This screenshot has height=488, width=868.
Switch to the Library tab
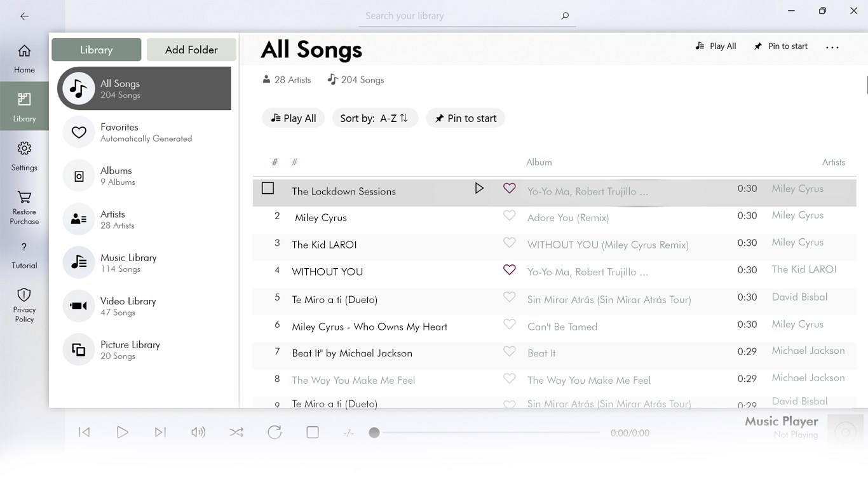point(96,50)
